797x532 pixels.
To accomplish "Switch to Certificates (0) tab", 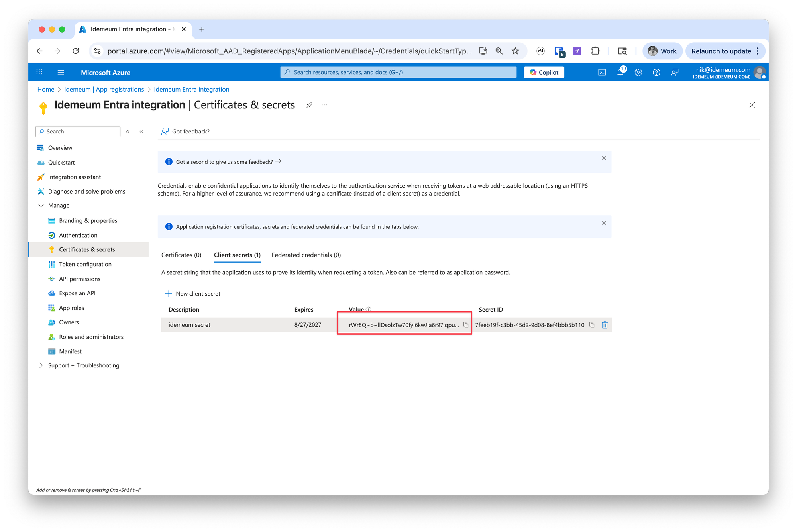I will tap(181, 255).
